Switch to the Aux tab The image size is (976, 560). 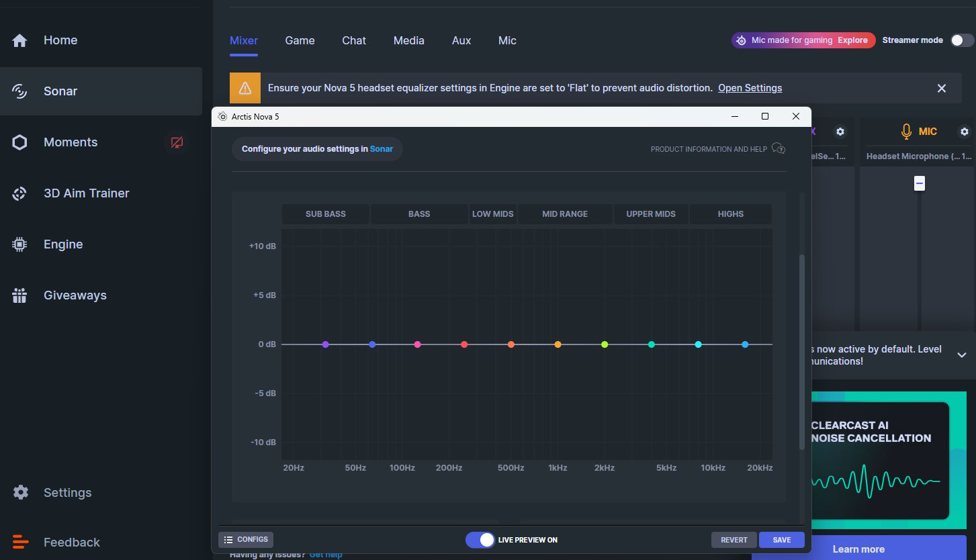pos(461,40)
